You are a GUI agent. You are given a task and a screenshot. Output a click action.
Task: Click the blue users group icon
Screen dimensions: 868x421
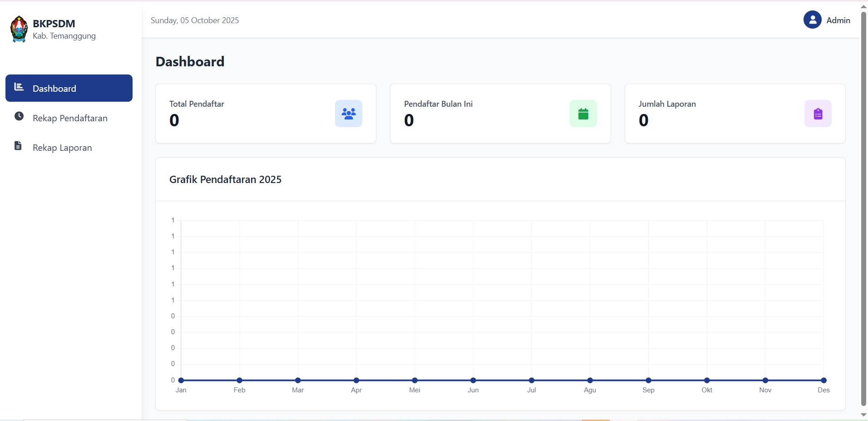pos(348,114)
